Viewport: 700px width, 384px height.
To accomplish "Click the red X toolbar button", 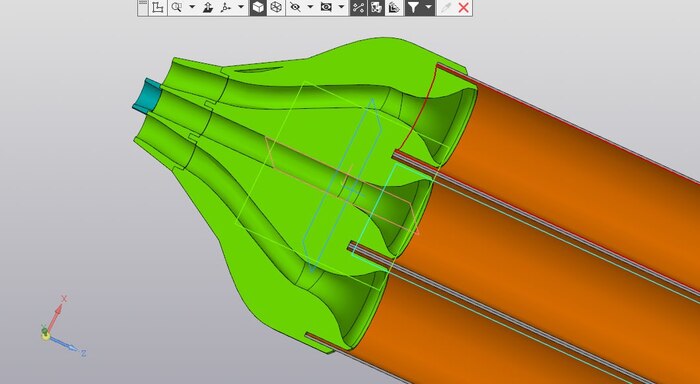I will [464, 7].
